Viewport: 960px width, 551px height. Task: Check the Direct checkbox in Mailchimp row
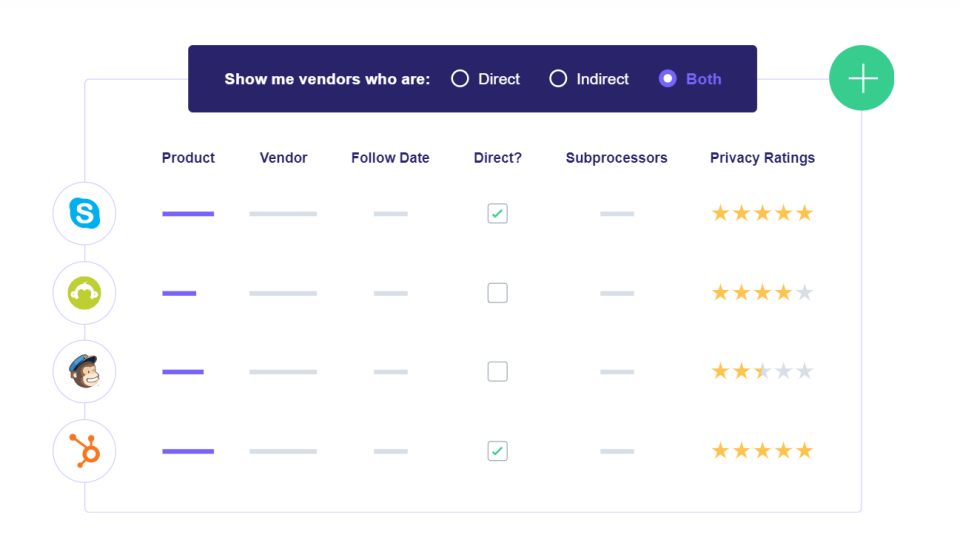pyautogui.click(x=497, y=372)
